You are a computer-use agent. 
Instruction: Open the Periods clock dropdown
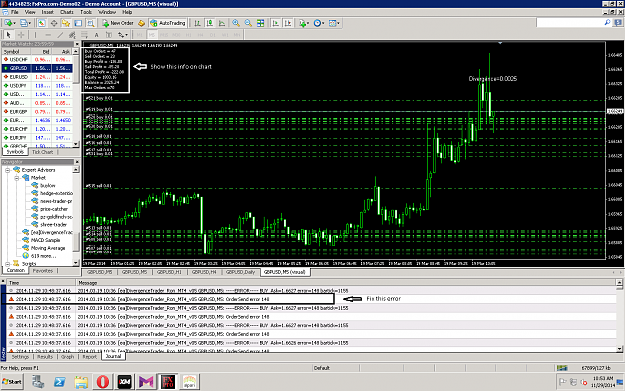(319, 23)
